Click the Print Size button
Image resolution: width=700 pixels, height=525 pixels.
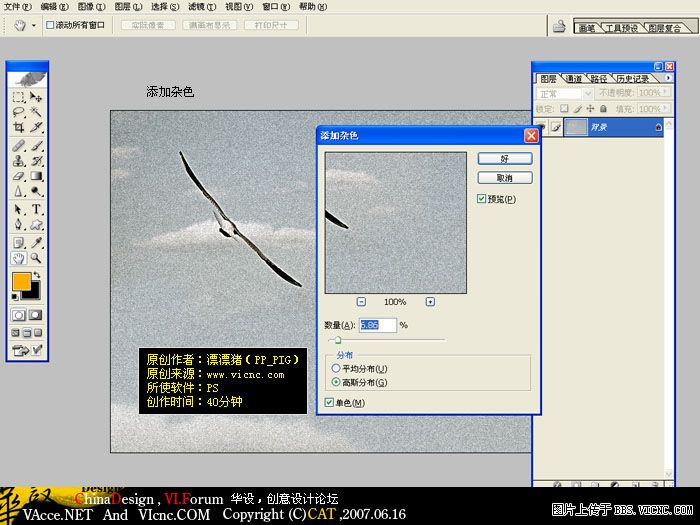click(271, 25)
